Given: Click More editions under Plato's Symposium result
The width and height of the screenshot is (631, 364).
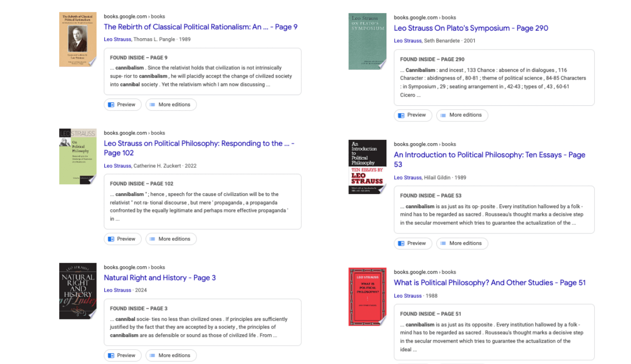Looking at the screenshot, I should [x=462, y=116].
